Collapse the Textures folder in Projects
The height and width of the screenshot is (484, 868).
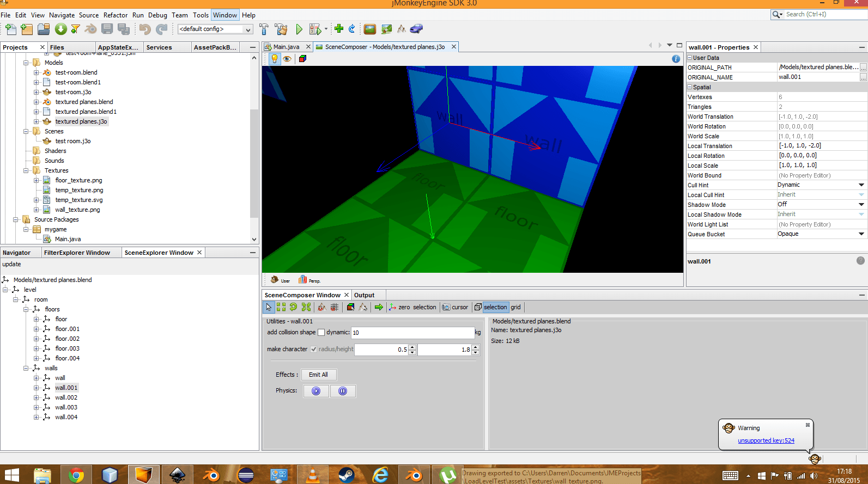click(26, 170)
